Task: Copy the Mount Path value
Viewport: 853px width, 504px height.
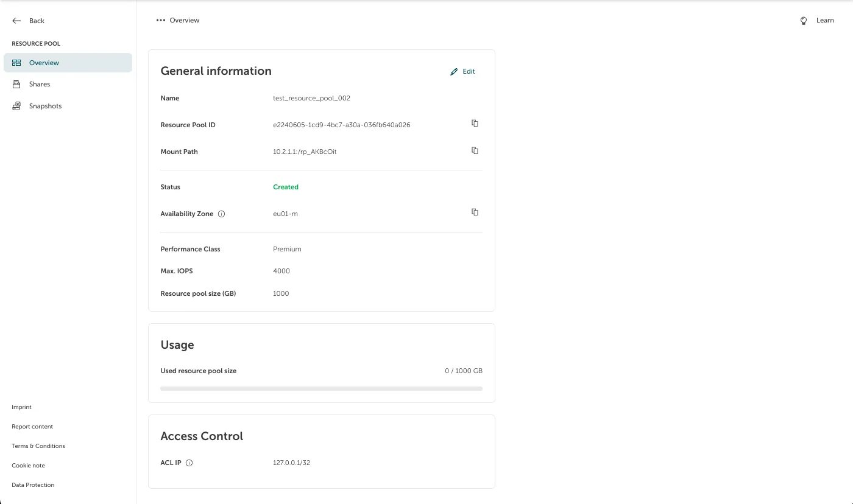Action: coord(475,150)
